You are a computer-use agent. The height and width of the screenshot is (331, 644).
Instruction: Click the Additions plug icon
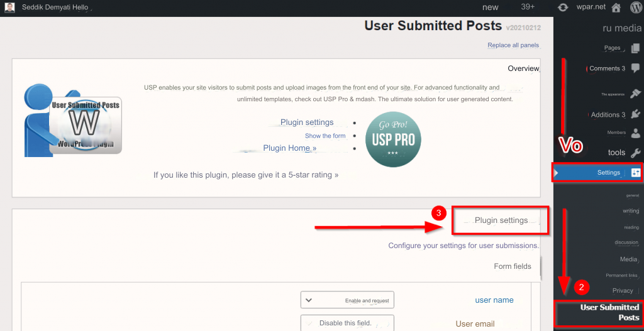(x=635, y=114)
